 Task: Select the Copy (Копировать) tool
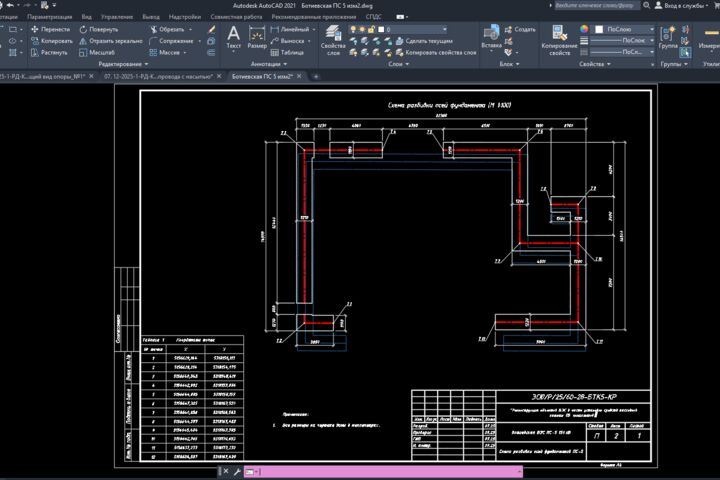click(52, 41)
